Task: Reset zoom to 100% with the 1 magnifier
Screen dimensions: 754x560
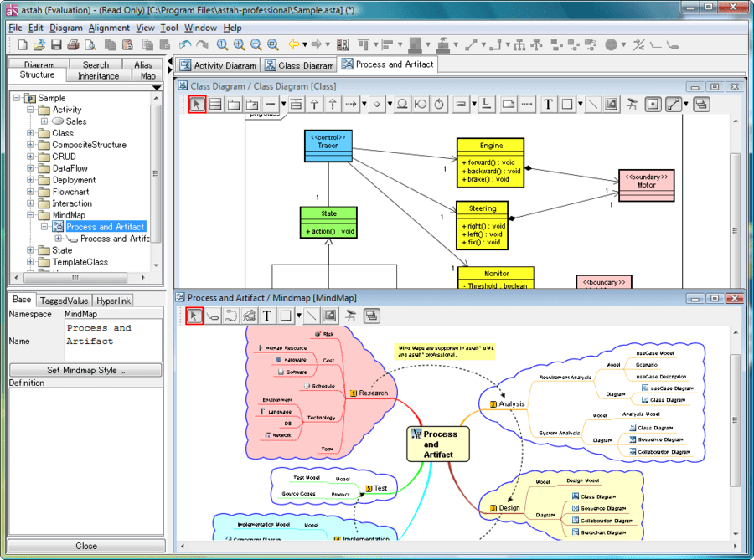Action: pyautogui.click(x=222, y=44)
